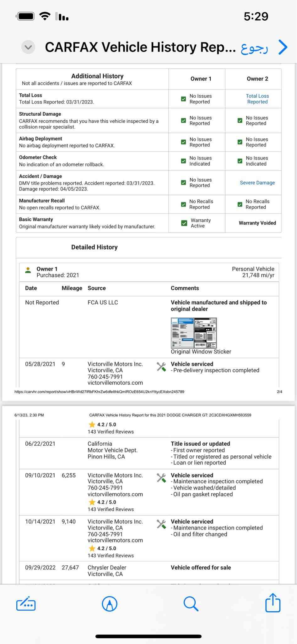Tap Owner 1 Odometer Check checkmark
This screenshot has width=297, height=644.
(184, 161)
